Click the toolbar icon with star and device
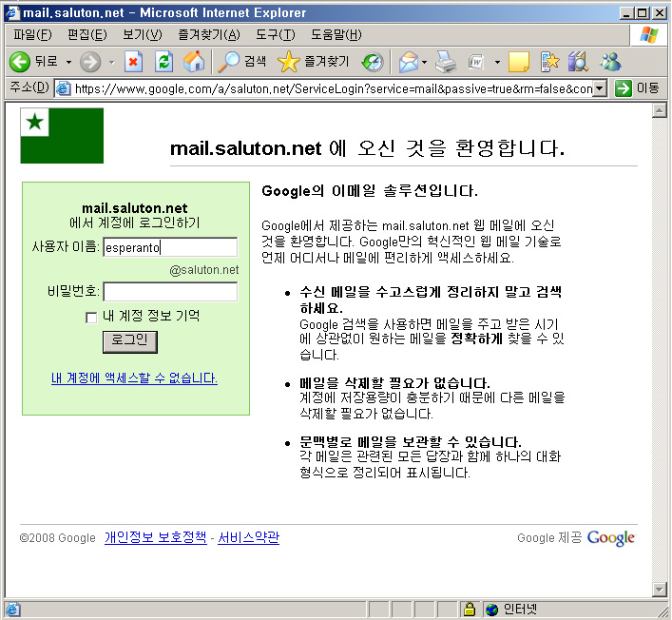 coord(549,62)
